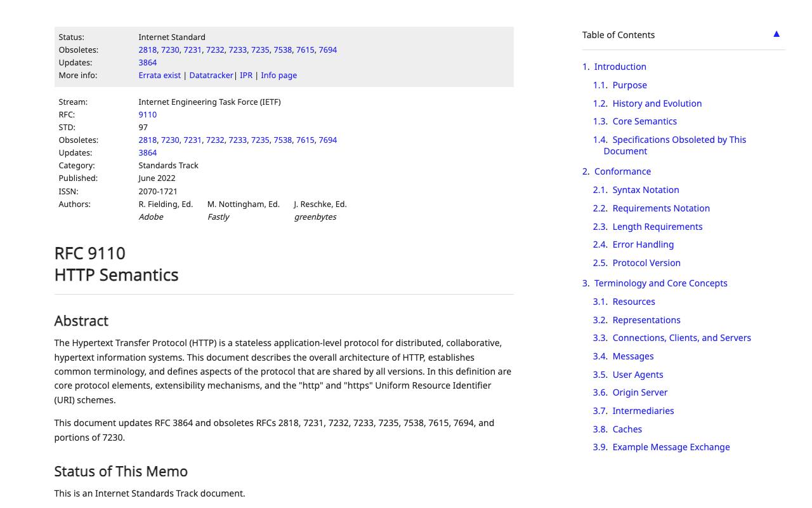Click the HTTP Semantics title
Viewport: 812px width, 508px height.
pyautogui.click(x=116, y=275)
